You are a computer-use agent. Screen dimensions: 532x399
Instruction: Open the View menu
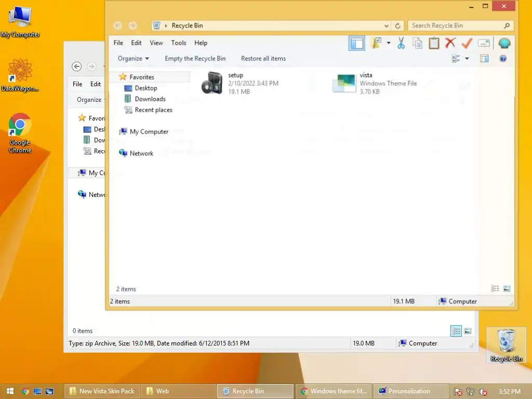click(x=156, y=43)
